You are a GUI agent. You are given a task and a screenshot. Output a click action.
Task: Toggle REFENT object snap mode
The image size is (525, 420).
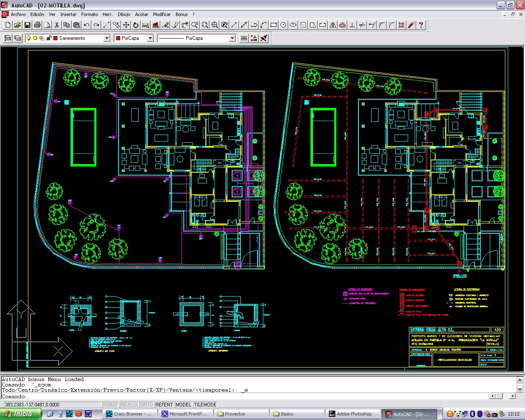[164, 404]
